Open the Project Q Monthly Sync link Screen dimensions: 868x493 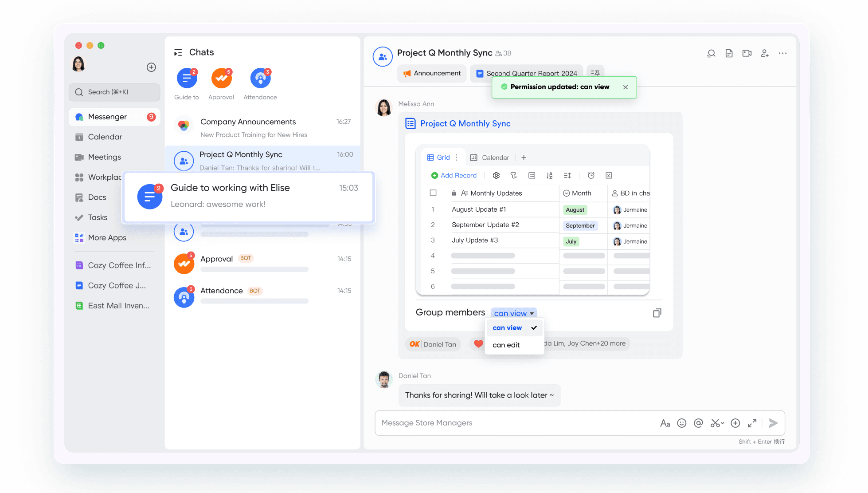[465, 123]
